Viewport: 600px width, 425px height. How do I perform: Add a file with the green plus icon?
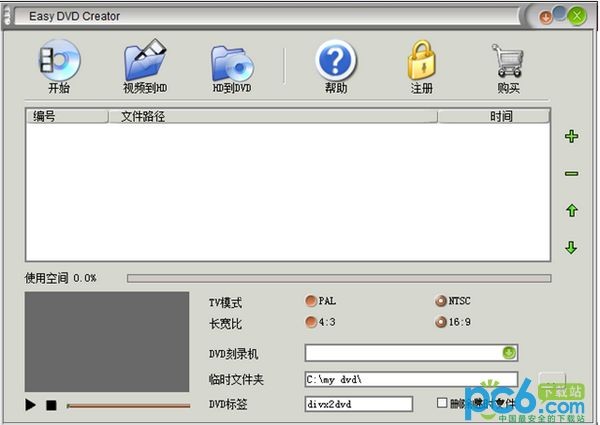tap(571, 136)
